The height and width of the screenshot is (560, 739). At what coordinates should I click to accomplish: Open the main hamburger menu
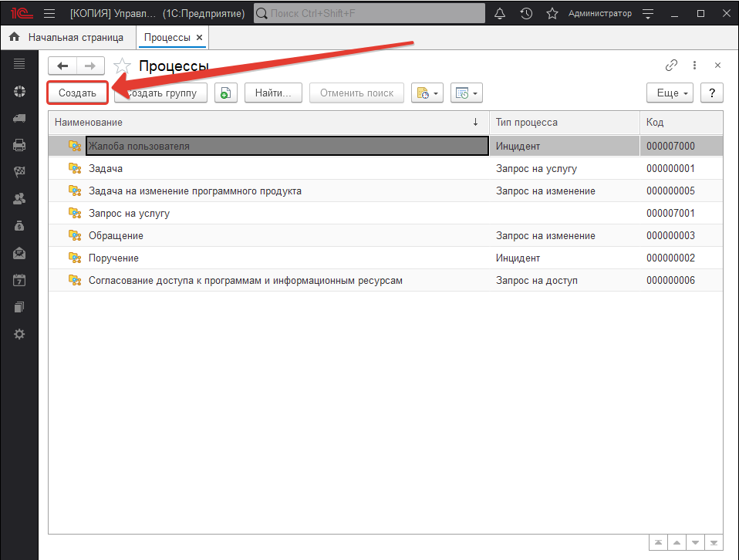pyautogui.click(x=49, y=14)
